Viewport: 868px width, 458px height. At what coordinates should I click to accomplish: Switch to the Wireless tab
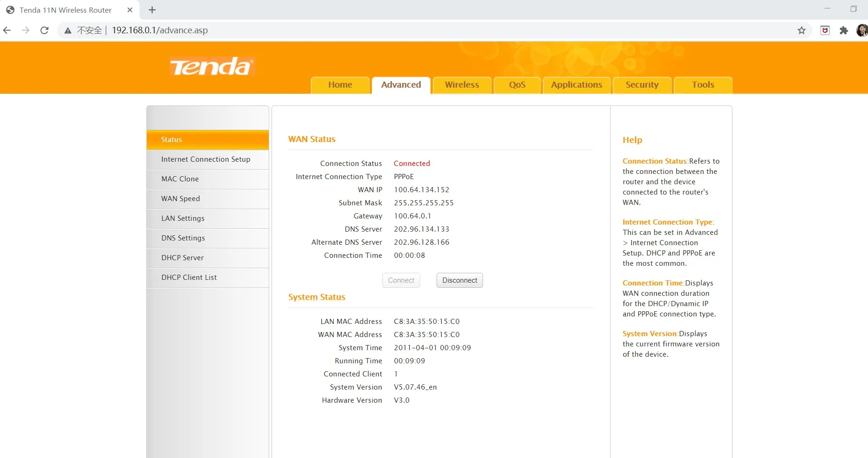click(x=461, y=85)
